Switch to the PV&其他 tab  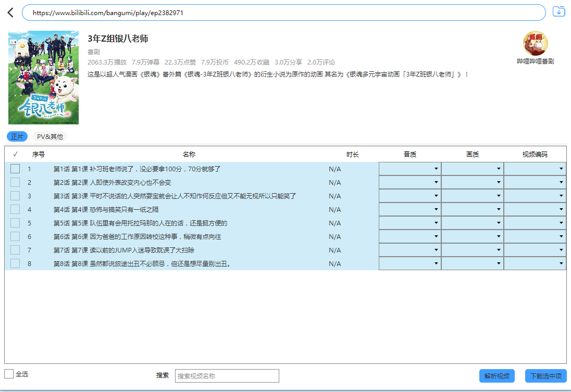pyautogui.click(x=49, y=136)
